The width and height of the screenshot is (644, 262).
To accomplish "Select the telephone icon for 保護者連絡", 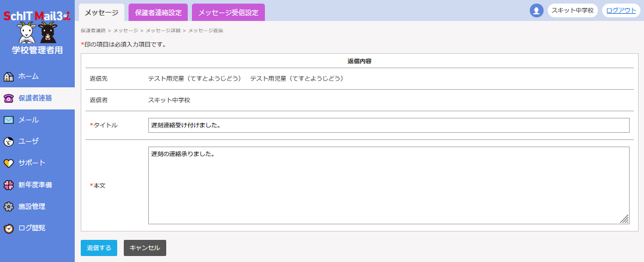I will pos(9,98).
